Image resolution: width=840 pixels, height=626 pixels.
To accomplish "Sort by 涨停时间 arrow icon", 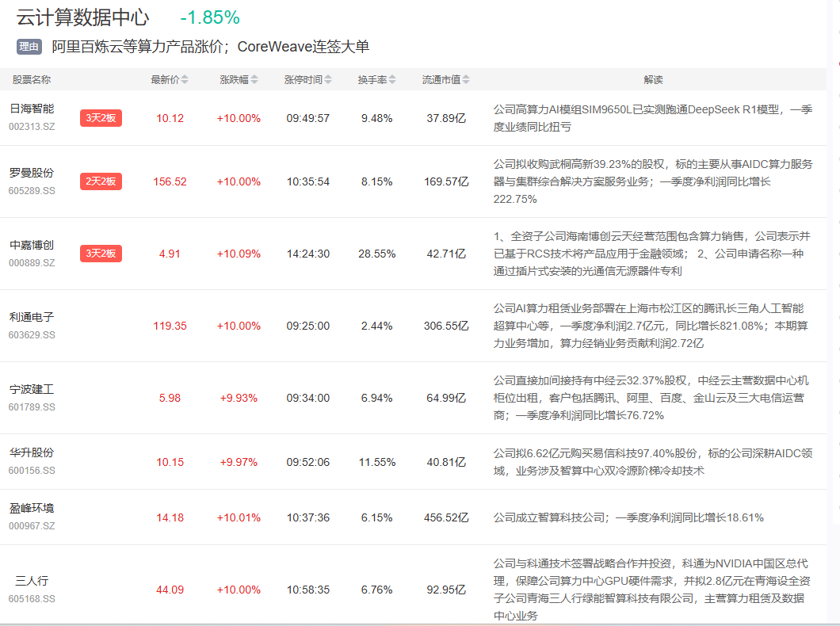I will [328, 80].
